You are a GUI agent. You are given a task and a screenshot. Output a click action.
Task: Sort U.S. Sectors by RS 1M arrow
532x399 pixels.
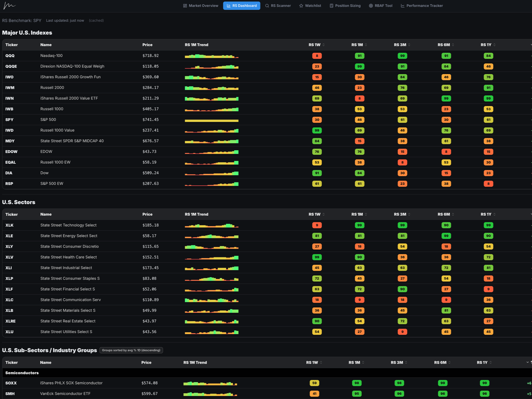coord(366,214)
